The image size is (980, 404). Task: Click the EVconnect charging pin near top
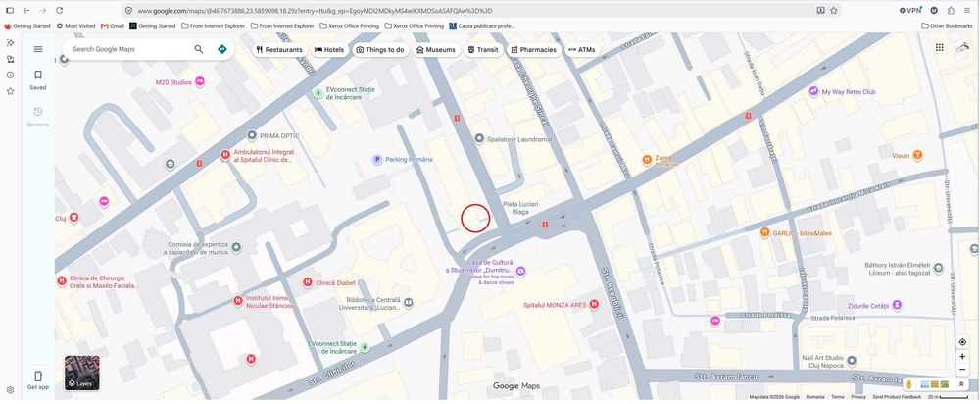(x=318, y=93)
